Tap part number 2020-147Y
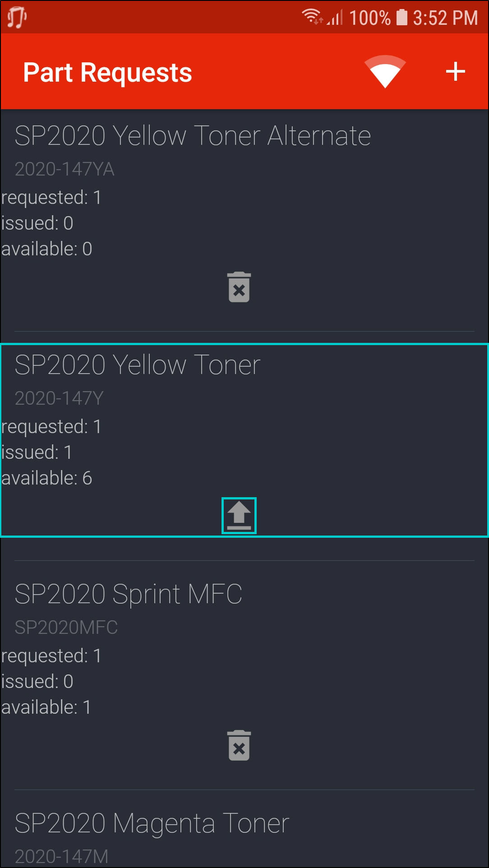The height and width of the screenshot is (868, 489). pyautogui.click(x=59, y=398)
